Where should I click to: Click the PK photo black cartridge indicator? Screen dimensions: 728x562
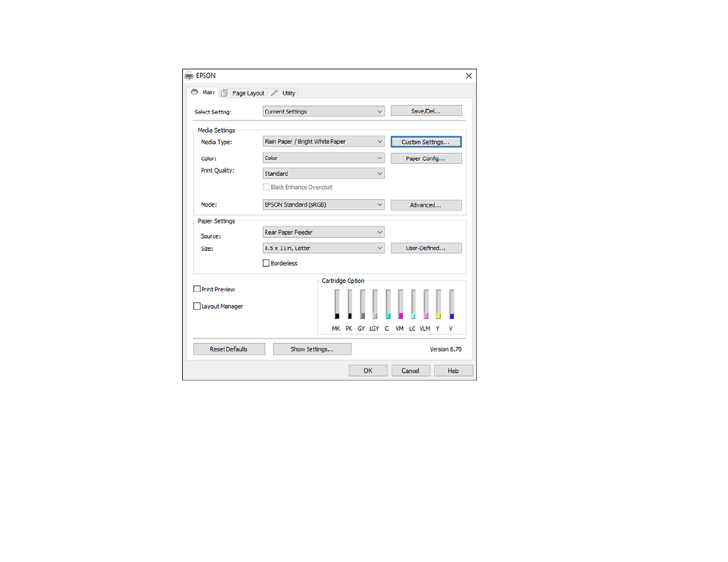[349, 304]
